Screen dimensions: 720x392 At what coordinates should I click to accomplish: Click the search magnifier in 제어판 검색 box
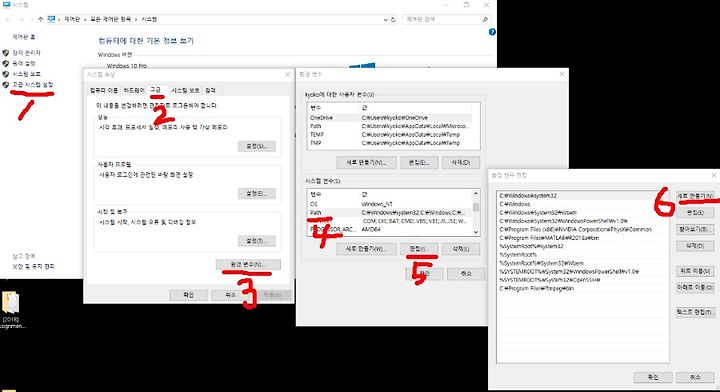click(x=485, y=19)
